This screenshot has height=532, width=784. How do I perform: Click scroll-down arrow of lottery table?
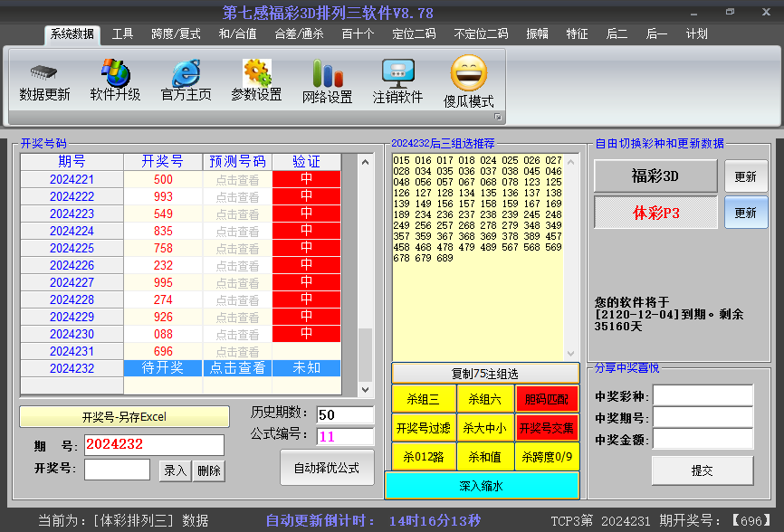[x=365, y=389]
